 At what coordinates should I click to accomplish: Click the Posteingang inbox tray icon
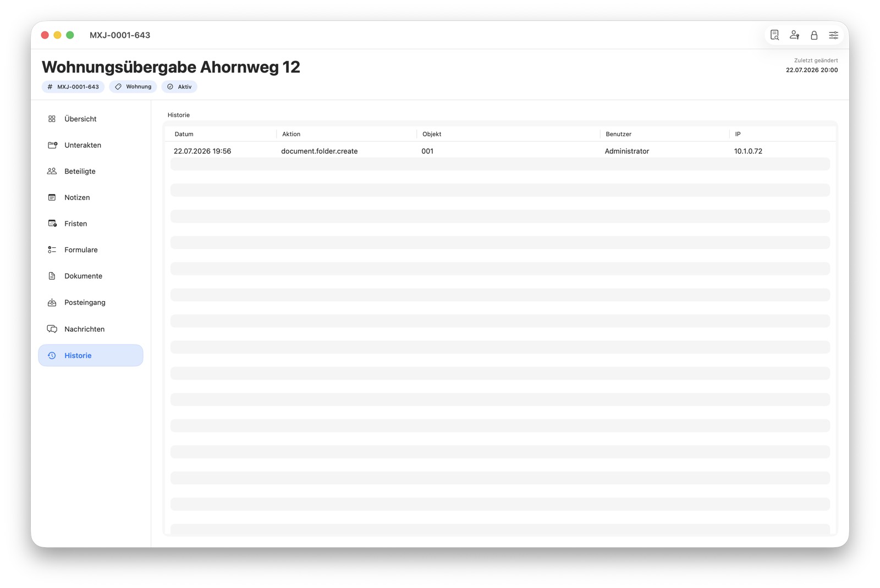(x=52, y=302)
